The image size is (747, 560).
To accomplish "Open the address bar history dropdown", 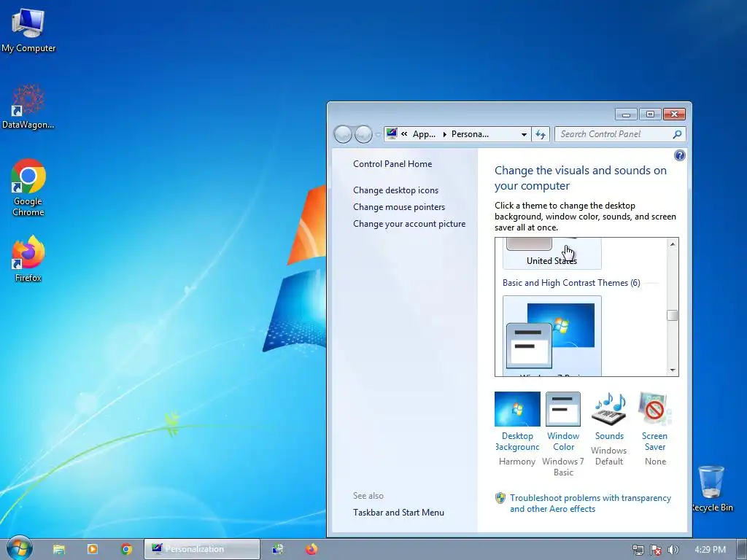I will 524,134.
